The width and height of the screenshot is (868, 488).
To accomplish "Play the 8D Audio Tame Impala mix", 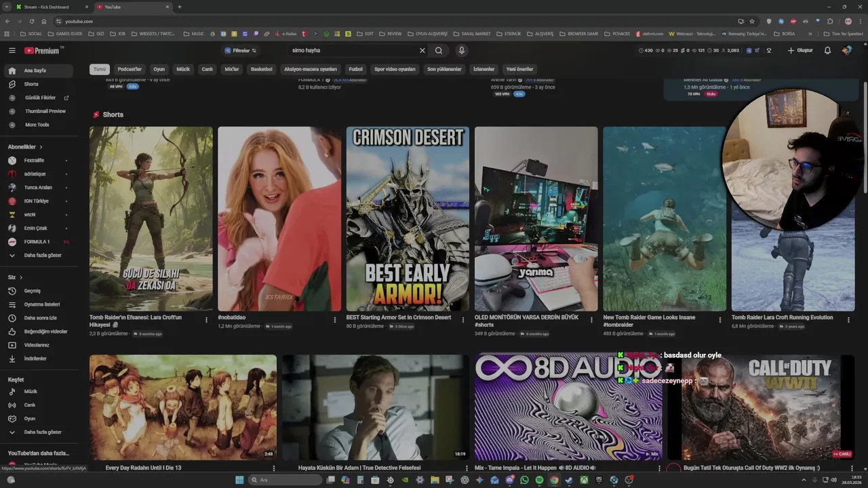I will [568, 407].
